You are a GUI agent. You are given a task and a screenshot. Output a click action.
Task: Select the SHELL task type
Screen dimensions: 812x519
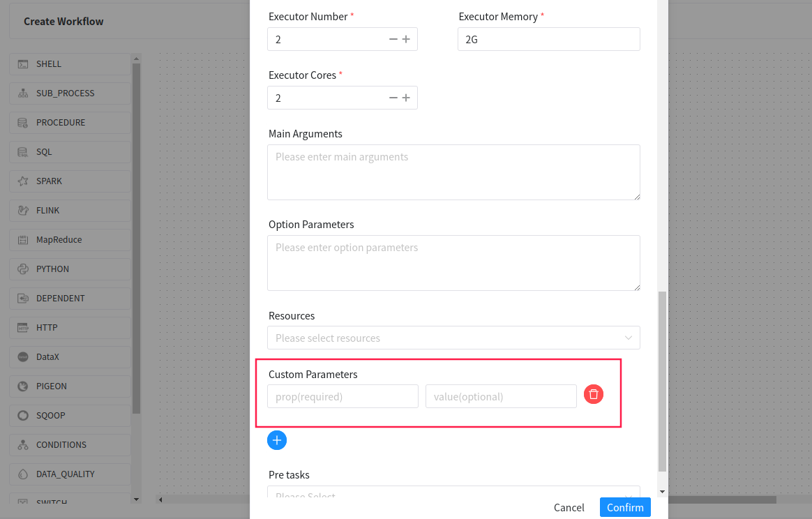tap(49, 63)
